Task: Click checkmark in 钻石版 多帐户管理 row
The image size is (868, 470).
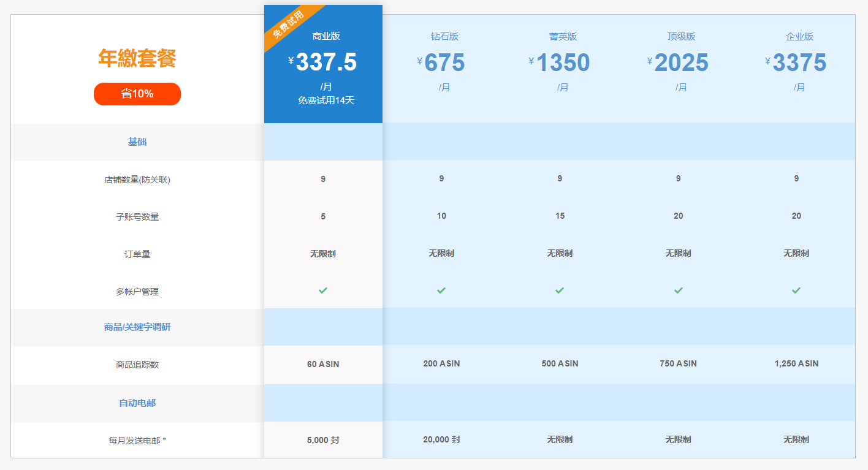Action: coord(441,290)
